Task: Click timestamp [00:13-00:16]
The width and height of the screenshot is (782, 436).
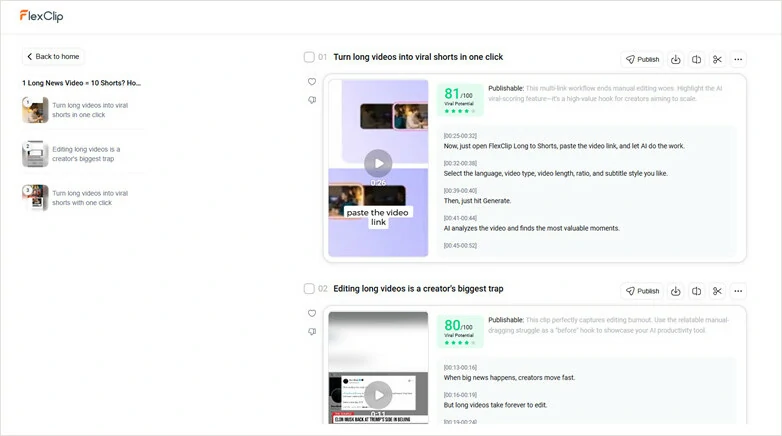Action: pos(460,367)
